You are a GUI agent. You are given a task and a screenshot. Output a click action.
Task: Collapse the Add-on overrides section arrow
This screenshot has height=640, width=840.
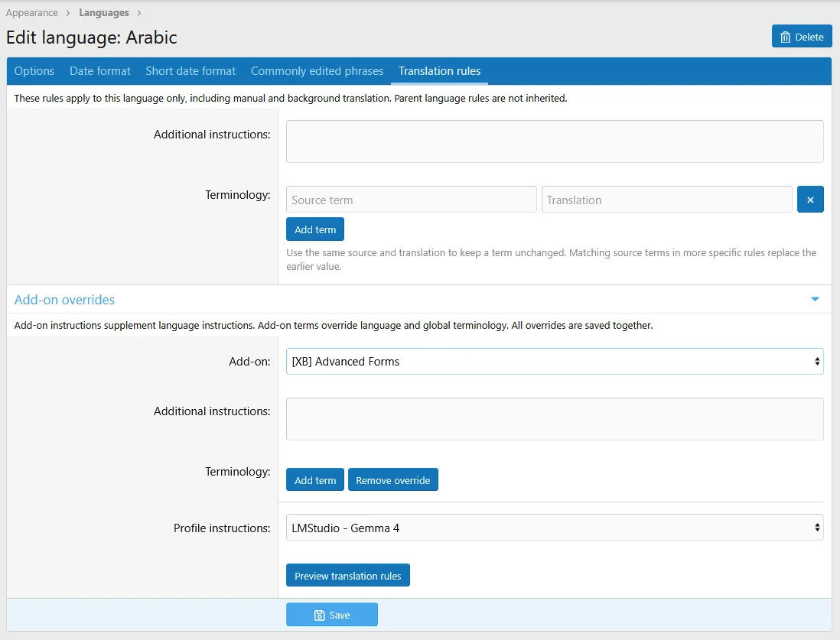[x=815, y=300]
